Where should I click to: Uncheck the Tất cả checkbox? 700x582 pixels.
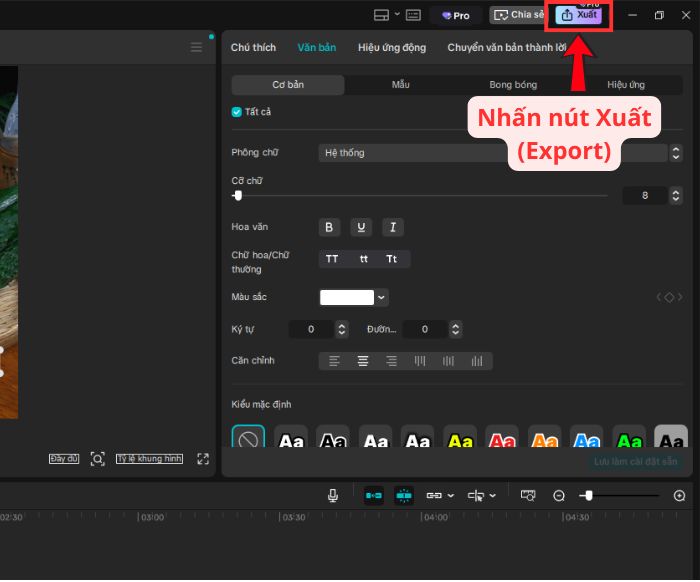coord(237,112)
